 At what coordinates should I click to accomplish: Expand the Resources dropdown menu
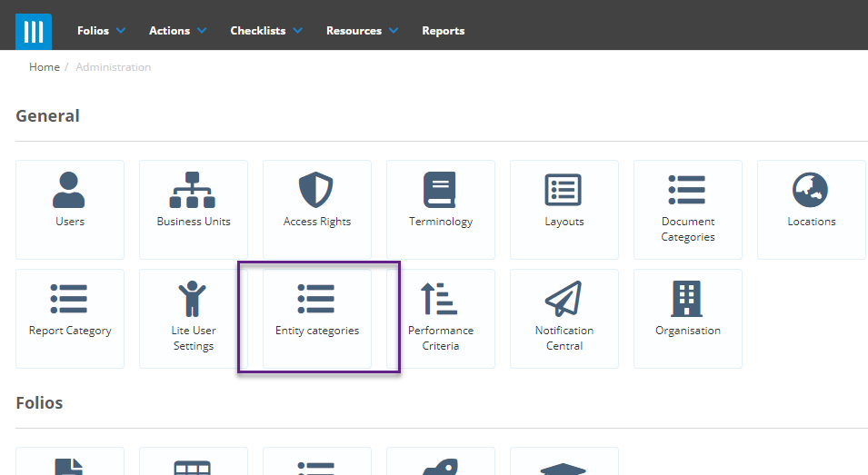coord(362,30)
